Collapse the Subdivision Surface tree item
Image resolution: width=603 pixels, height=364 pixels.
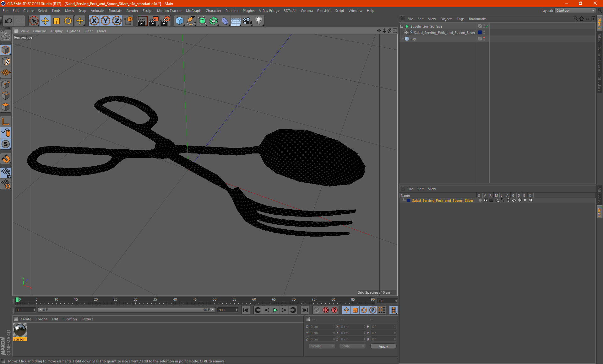point(402,26)
